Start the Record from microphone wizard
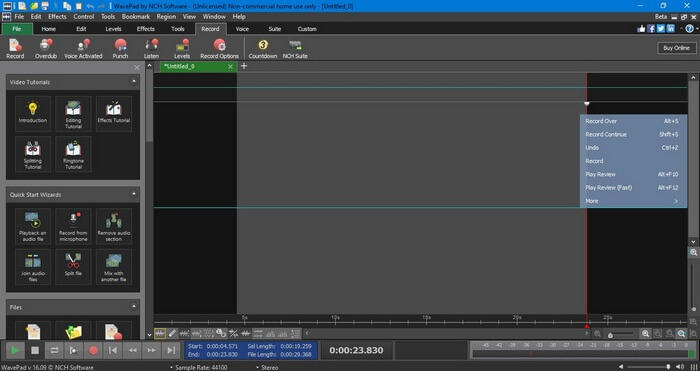 [73, 226]
